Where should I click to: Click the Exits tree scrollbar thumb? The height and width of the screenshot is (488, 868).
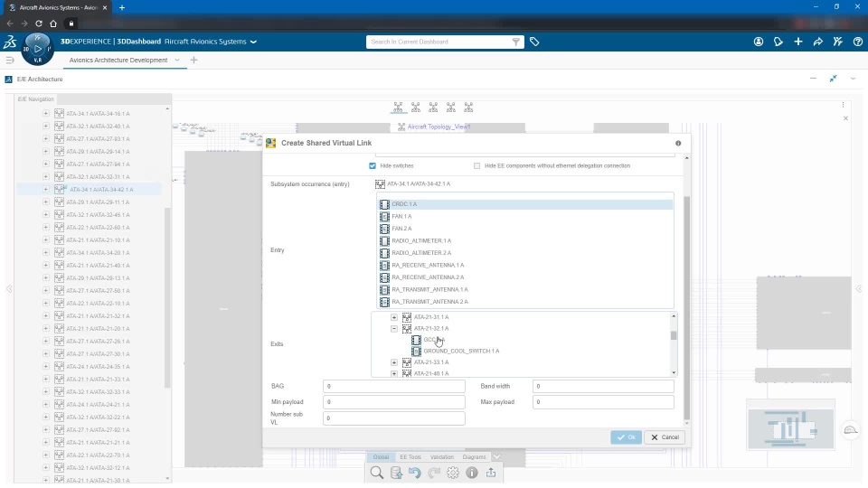[x=674, y=335]
